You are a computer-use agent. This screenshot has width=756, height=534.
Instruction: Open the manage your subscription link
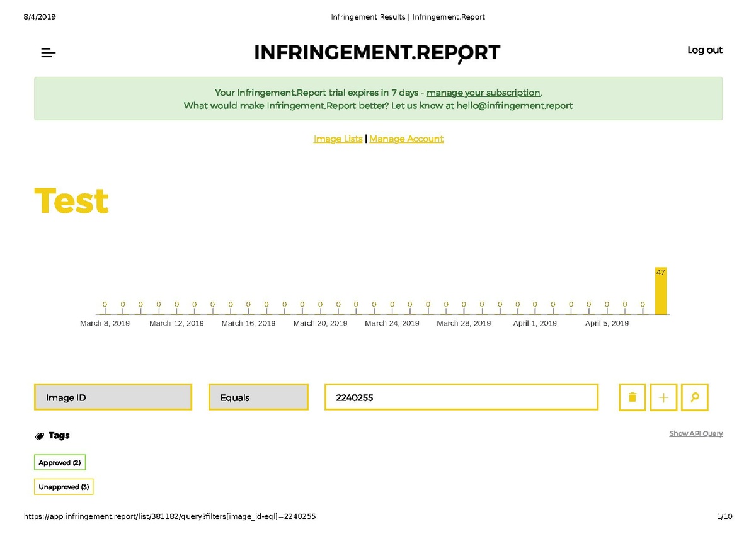483,93
